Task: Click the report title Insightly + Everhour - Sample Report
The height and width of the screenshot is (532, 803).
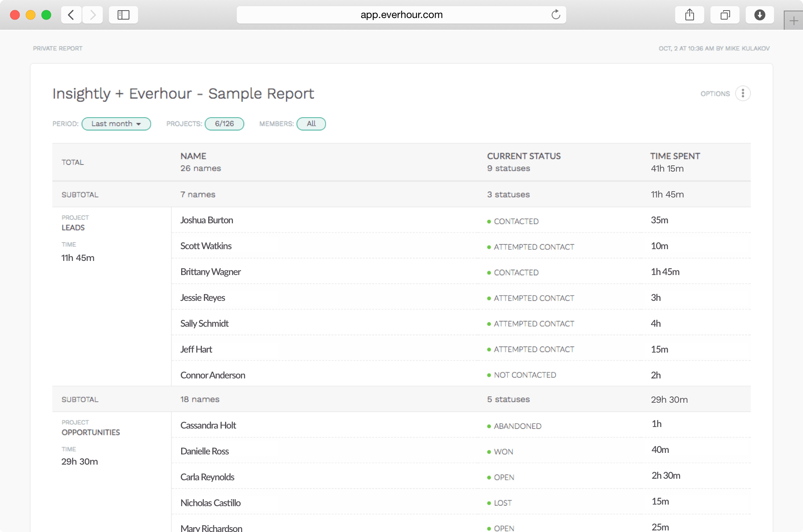Action: tap(183, 93)
